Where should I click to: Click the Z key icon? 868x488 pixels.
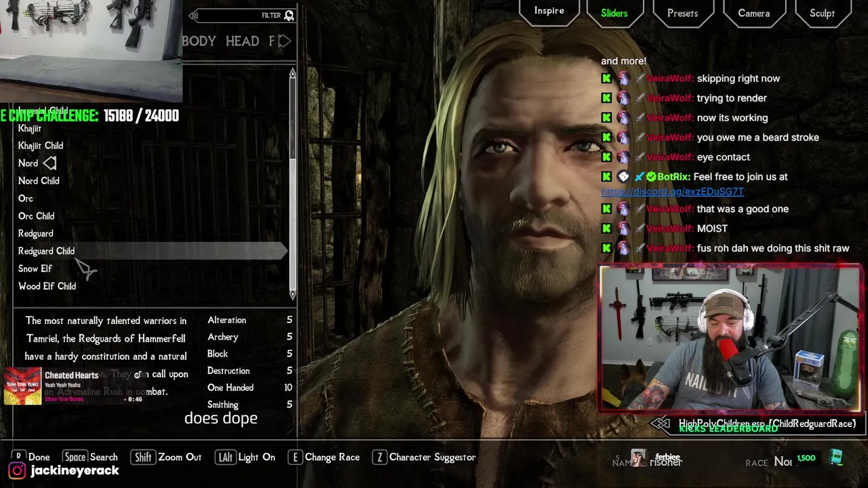[x=378, y=457]
